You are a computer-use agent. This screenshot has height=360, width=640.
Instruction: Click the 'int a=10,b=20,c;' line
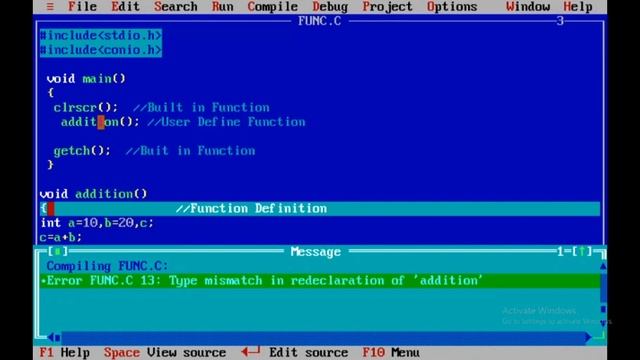(97, 223)
